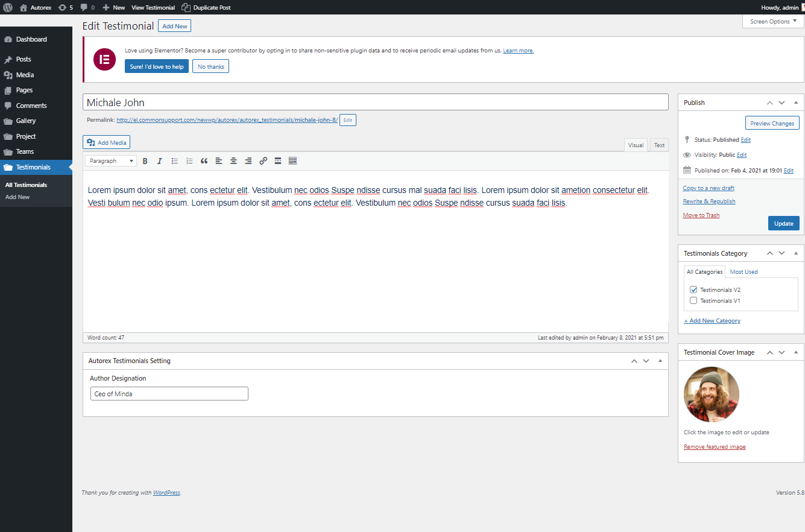Toggle bold formatting in editor toolbar
The height and width of the screenshot is (532, 805).
click(145, 161)
